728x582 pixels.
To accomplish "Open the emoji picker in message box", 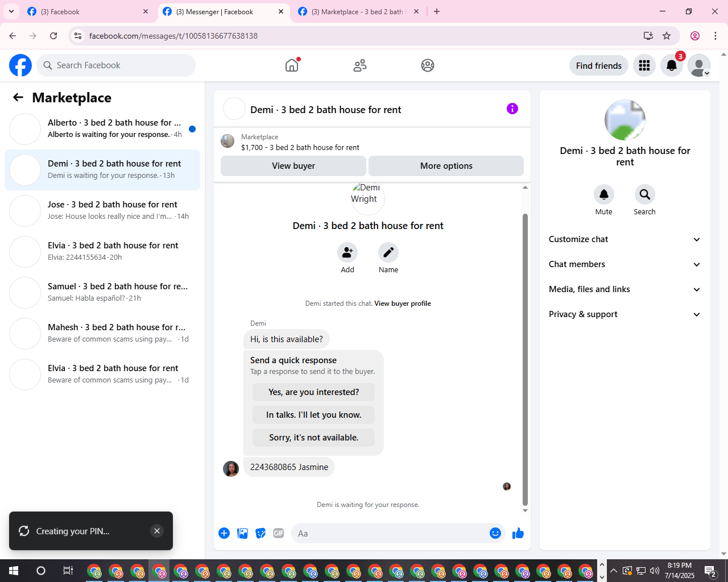I will coord(495,533).
